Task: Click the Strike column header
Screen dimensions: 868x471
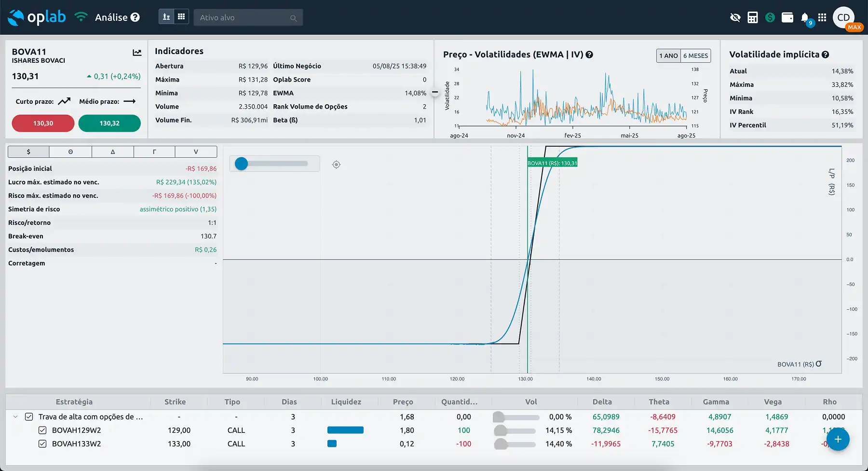Action: tap(175, 402)
